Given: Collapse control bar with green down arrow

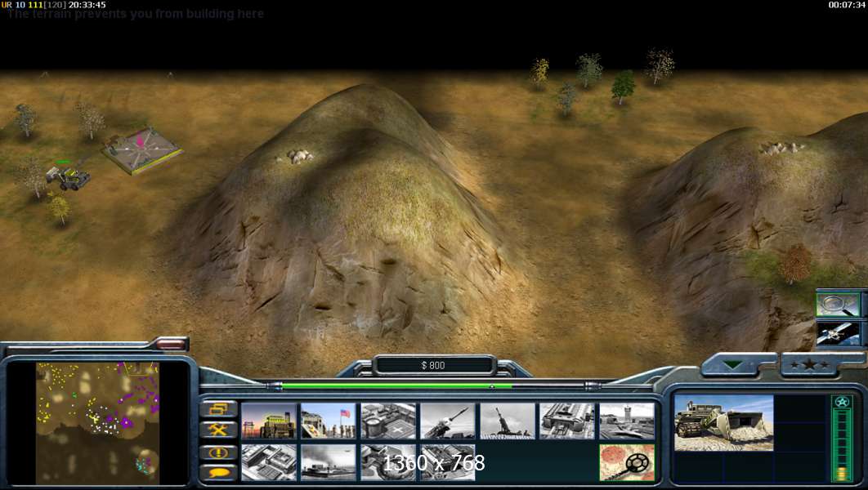Looking at the screenshot, I should pos(733,365).
